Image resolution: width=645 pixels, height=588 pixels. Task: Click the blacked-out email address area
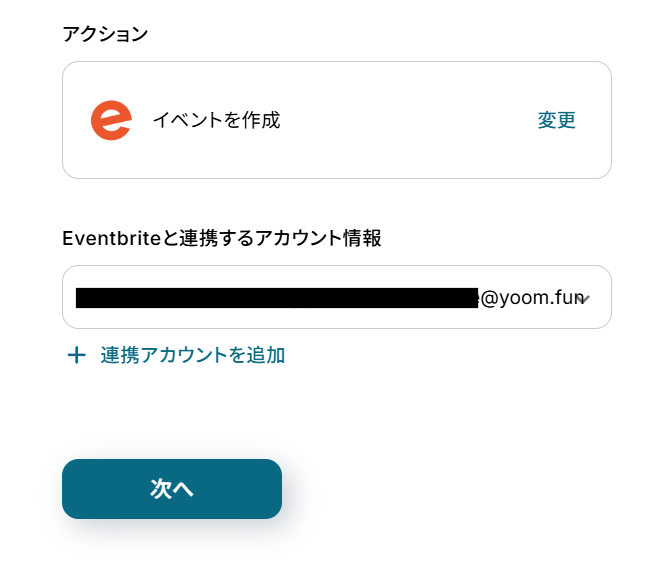pyautogui.click(x=277, y=298)
